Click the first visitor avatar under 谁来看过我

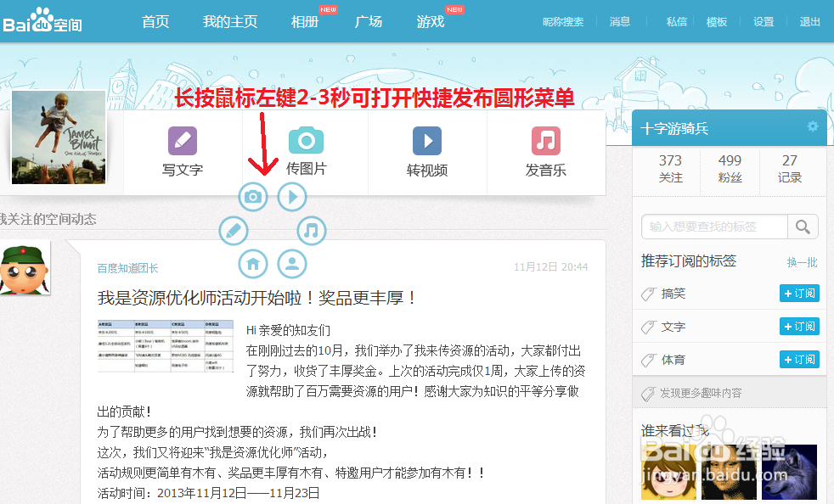coord(668,472)
